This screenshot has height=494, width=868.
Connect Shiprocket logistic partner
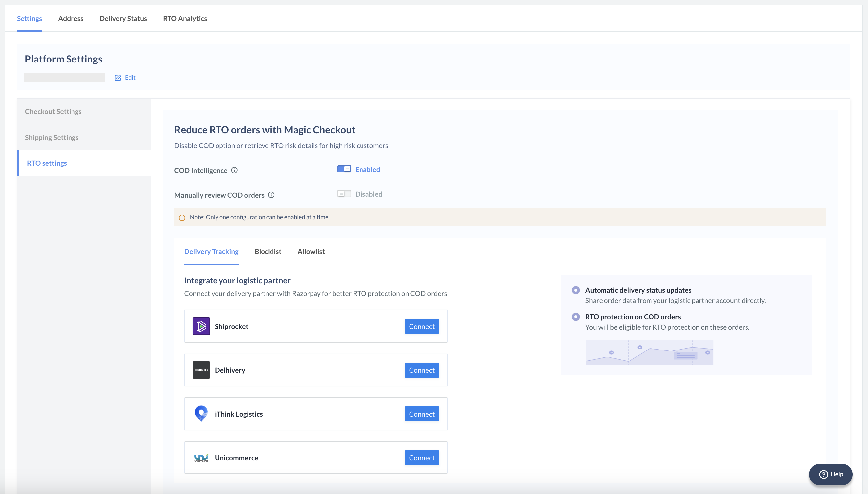tap(421, 326)
